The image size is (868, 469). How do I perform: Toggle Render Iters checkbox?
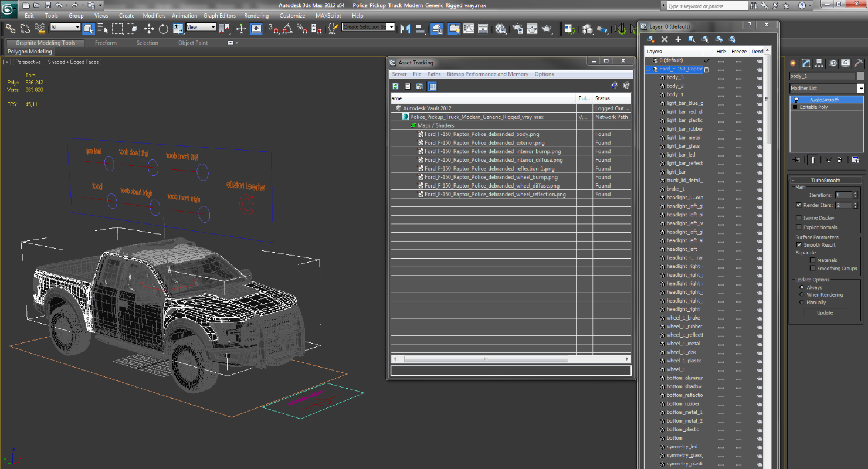pos(798,205)
